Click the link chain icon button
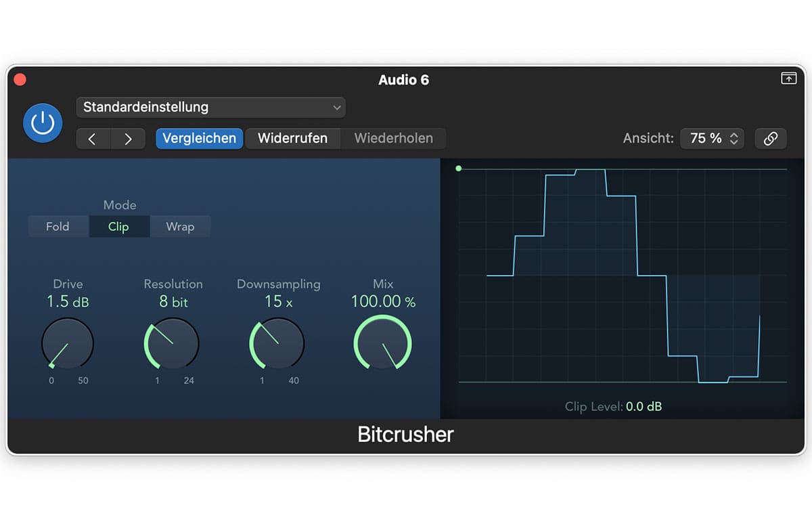The image size is (812, 528). click(x=770, y=138)
